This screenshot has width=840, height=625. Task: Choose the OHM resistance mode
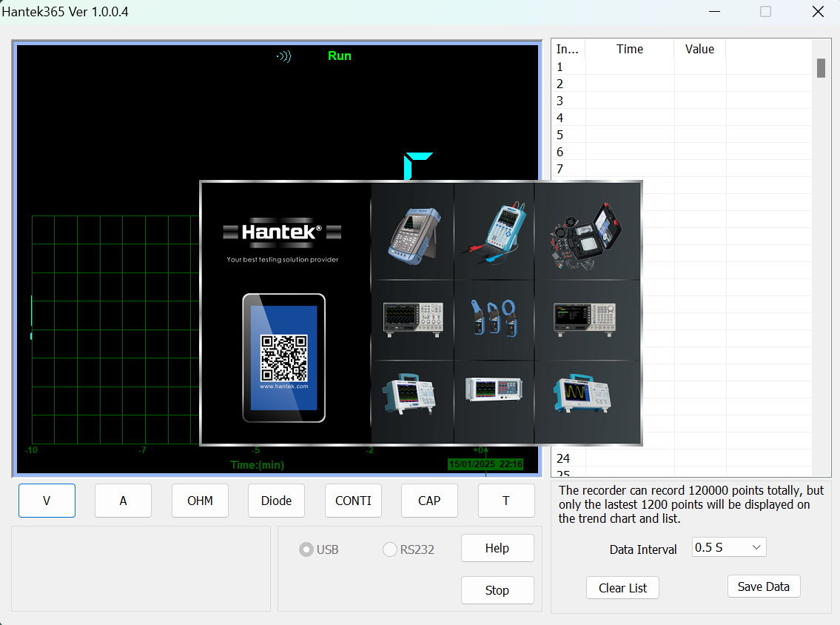(x=200, y=500)
